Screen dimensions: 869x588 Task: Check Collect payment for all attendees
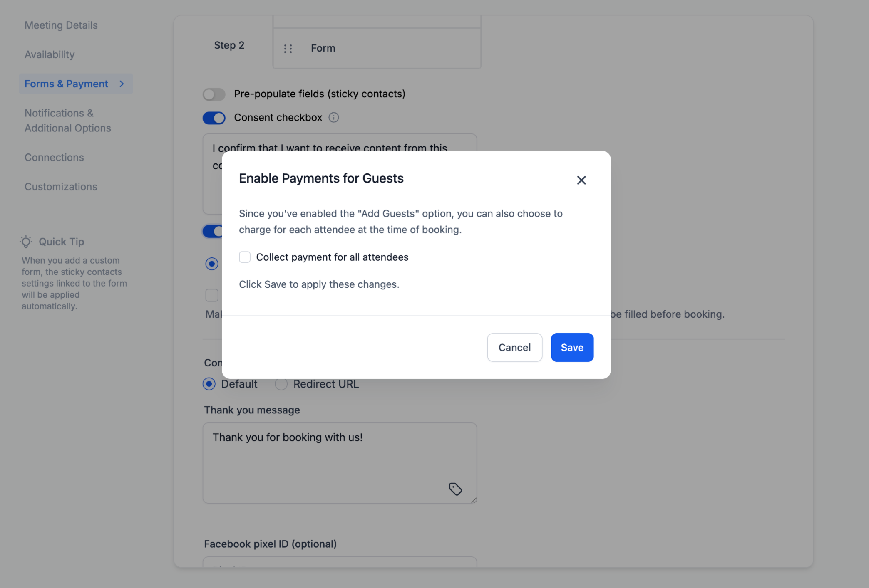(x=245, y=257)
